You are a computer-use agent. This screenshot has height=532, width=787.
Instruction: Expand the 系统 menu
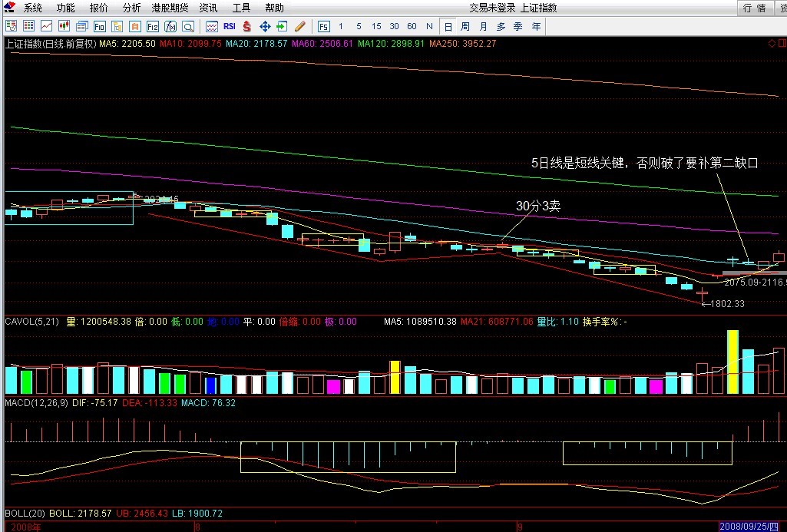click(32, 8)
